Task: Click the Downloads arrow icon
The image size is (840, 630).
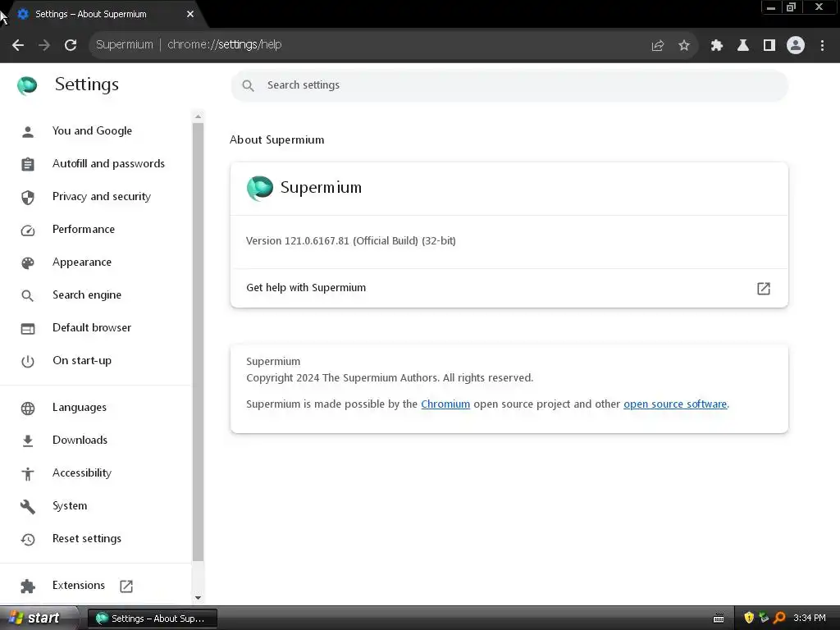Action: coord(28,441)
